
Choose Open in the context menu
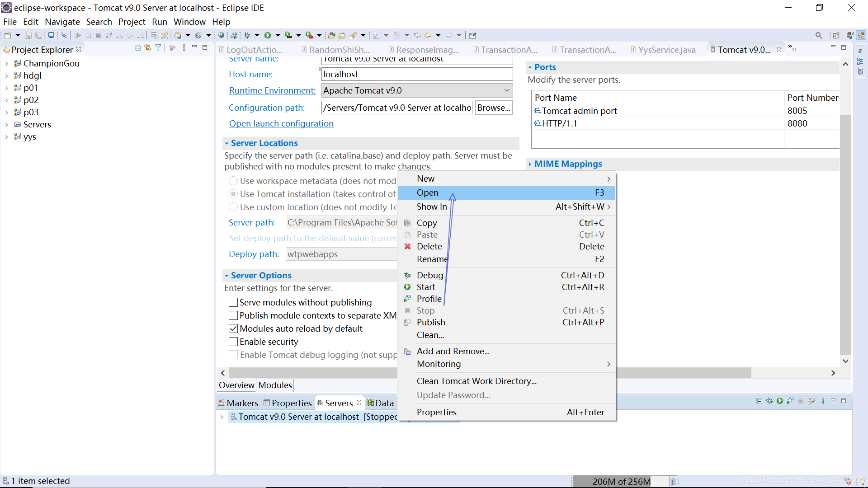pos(506,192)
